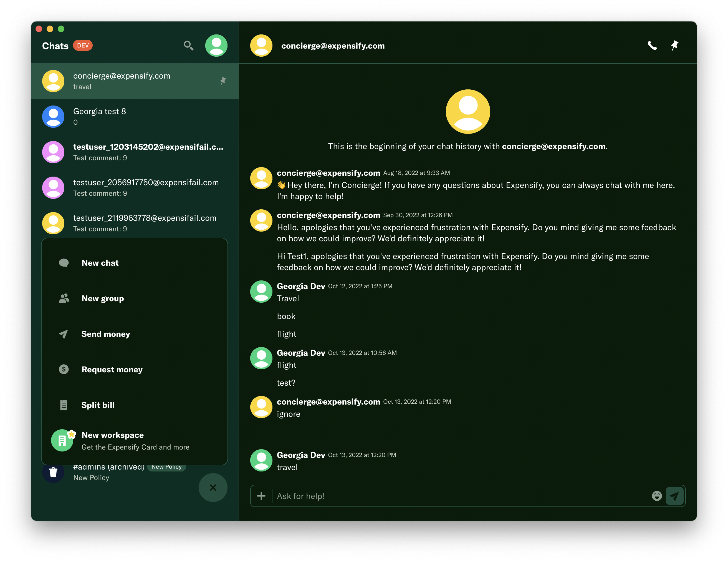Image resolution: width=728 pixels, height=562 pixels.
Task: Select Split bill option
Action: [98, 405]
